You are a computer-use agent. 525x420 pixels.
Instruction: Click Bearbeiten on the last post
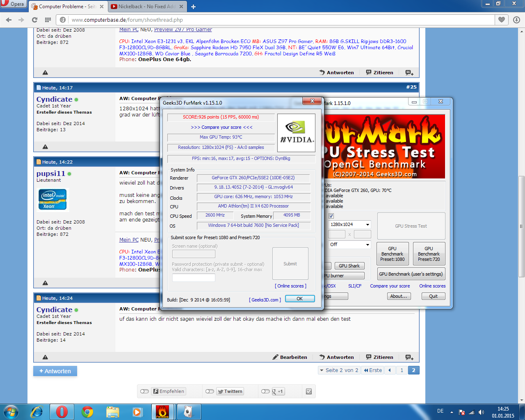click(290, 357)
